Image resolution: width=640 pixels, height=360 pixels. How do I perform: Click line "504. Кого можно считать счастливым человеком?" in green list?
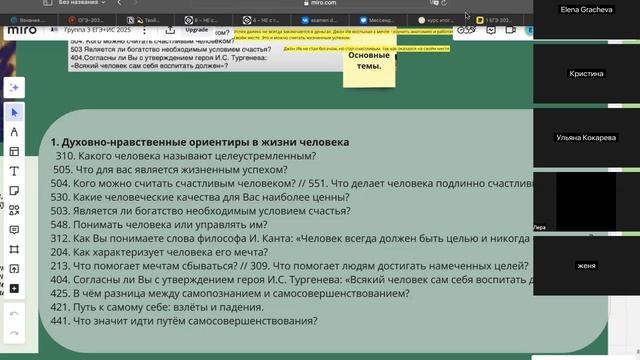click(173, 183)
